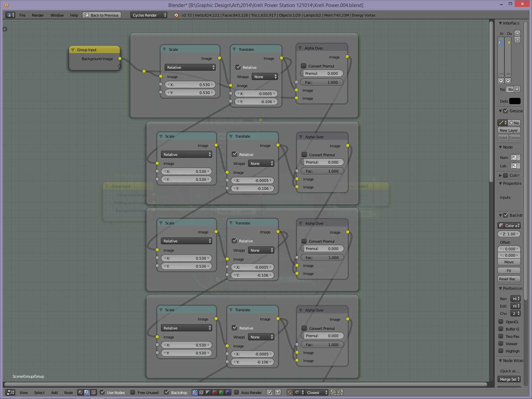Select the compositing node tree type icon
The width and height of the screenshot is (532, 399).
[87, 392]
